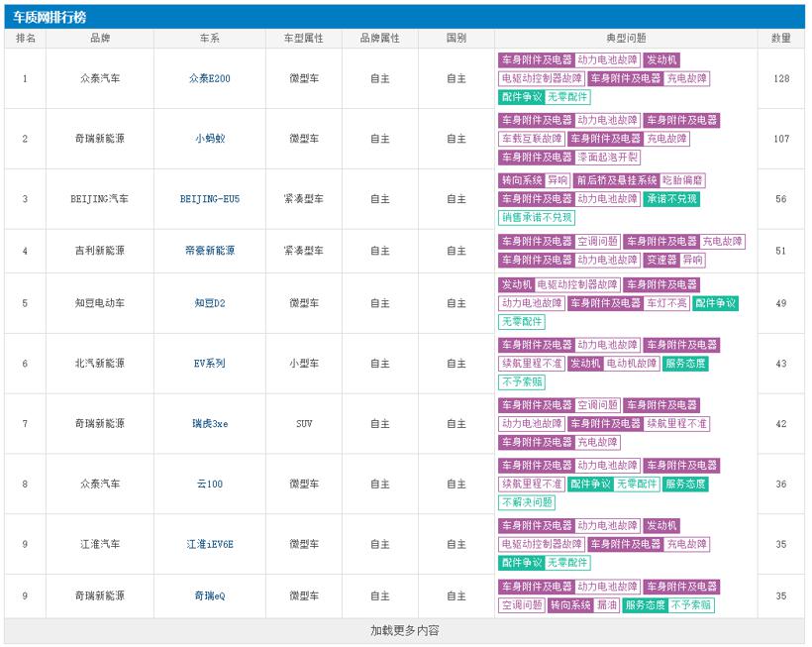Click the 不解决问题 complaint tag
812x647 pixels.
pyautogui.click(x=527, y=502)
